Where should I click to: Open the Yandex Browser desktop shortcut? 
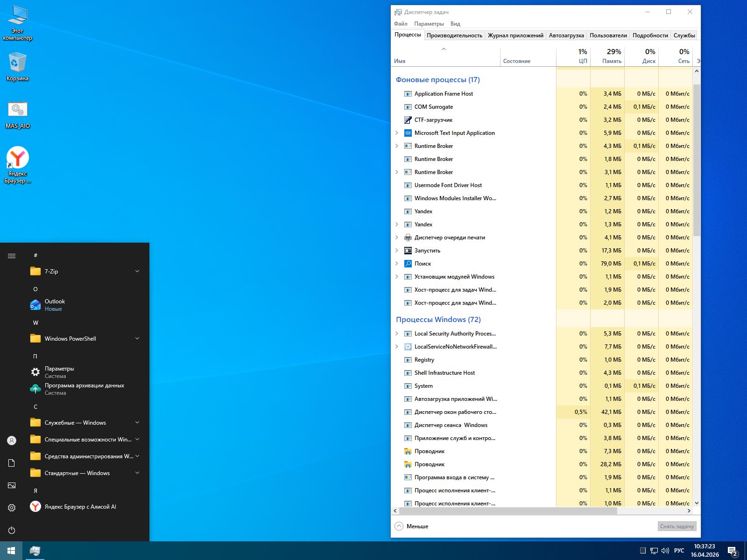click(x=18, y=159)
